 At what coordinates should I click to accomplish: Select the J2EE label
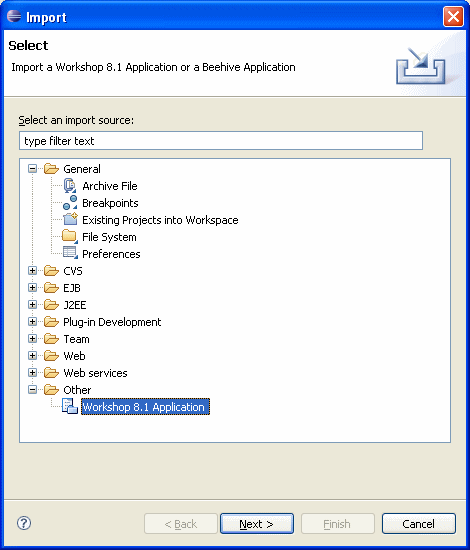75,305
